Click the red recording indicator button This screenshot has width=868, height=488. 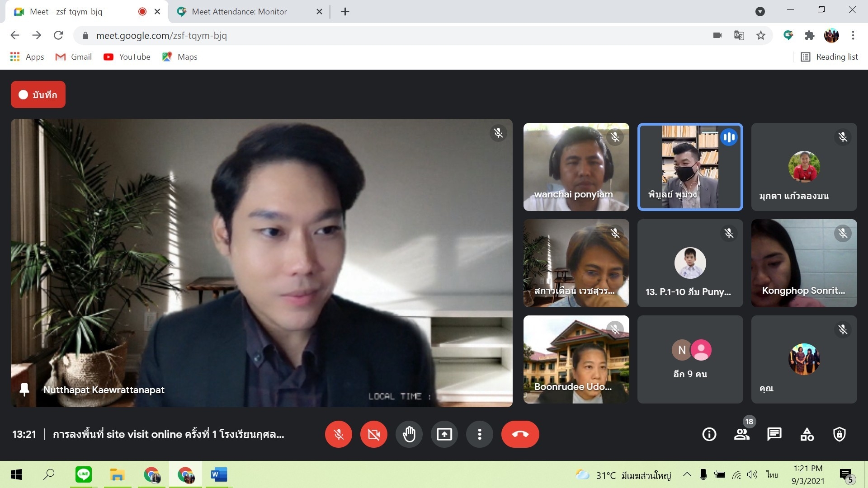point(38,94)
